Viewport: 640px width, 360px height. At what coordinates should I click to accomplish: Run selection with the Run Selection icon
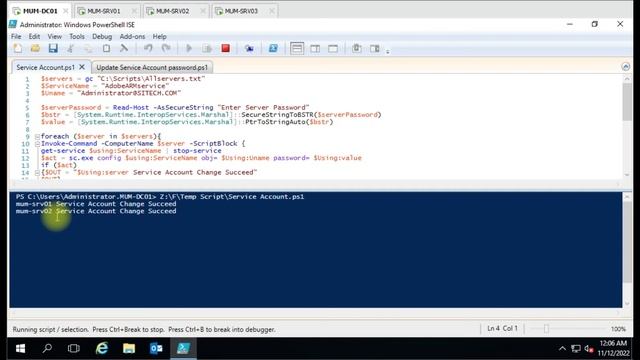point(207,48)
